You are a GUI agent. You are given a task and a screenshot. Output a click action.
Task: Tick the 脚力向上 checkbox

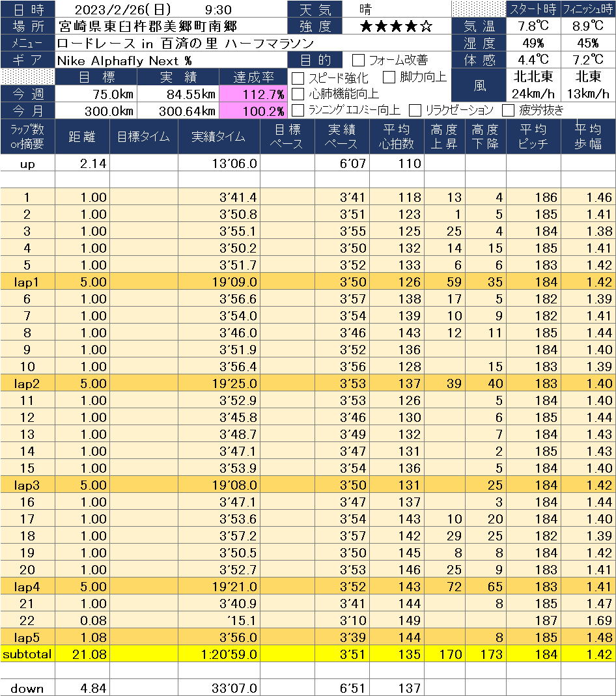(389, 77)
